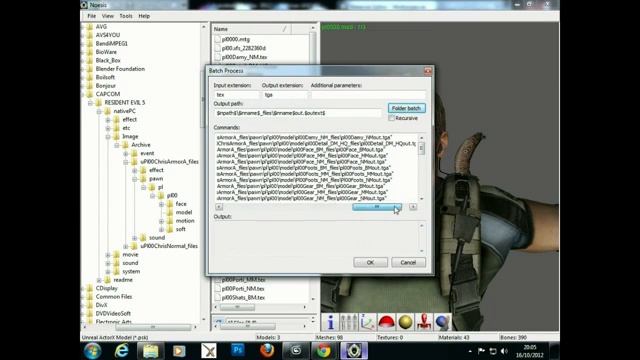Click the red human figure toolbar icon
This screenshot has height=360, width=640.
[x=424, y=322]
